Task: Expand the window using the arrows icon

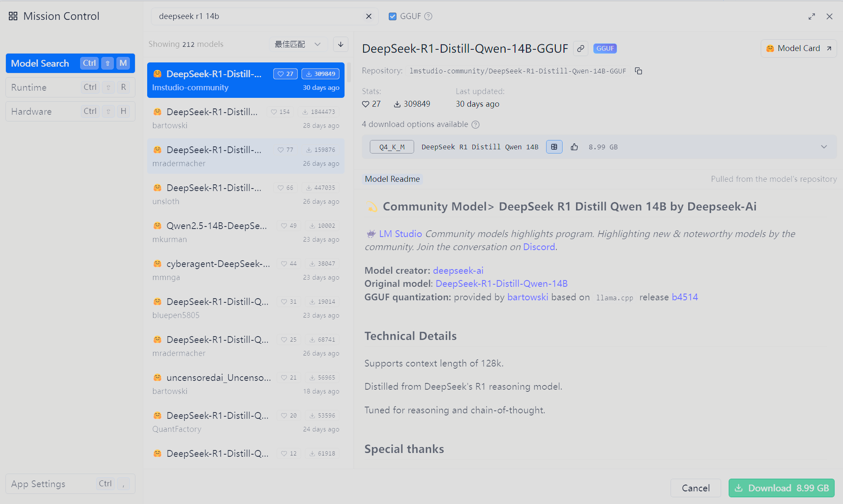Action: coord(811,16)
